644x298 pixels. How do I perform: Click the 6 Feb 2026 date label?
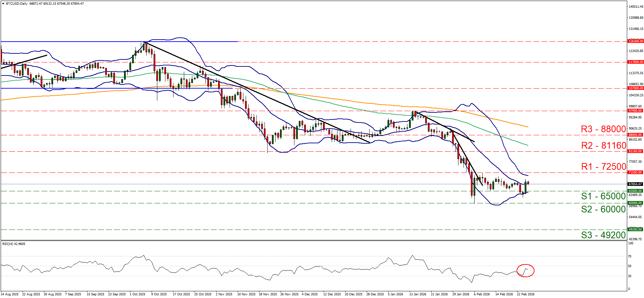click(x=482, y=294)
